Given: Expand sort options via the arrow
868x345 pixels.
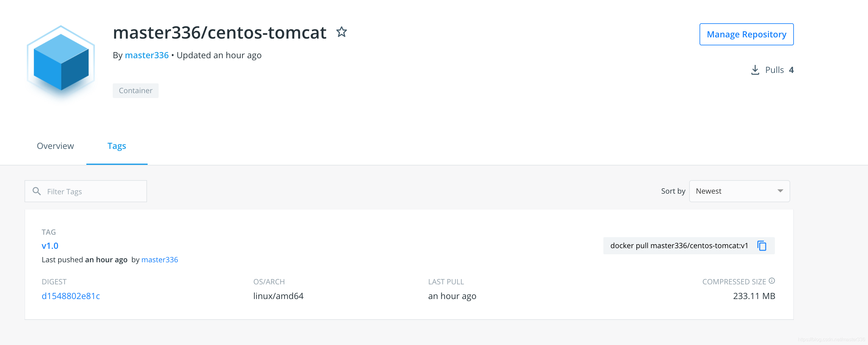Looking at the screenshot, I should [x=780, y=191].
